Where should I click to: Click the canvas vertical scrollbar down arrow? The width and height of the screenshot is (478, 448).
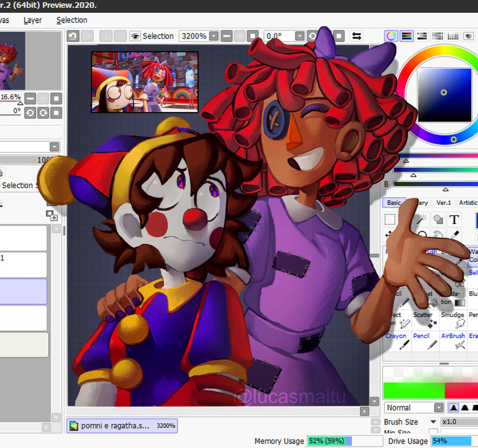coord(375,401)
